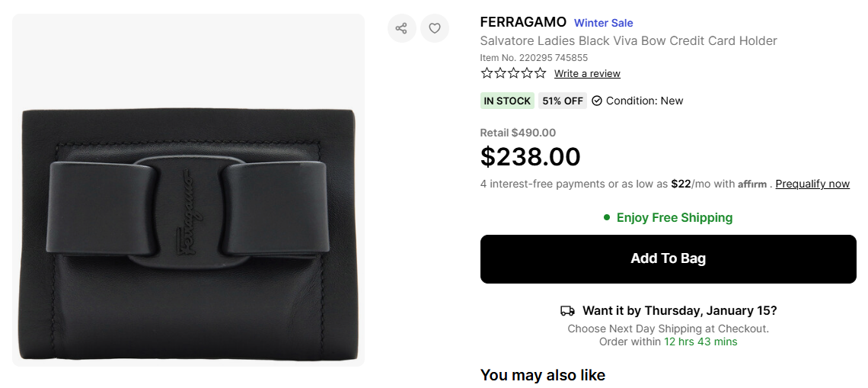Click the Affirm logo
Viewport: 868px width, 388px height.
tap(752, 184)
